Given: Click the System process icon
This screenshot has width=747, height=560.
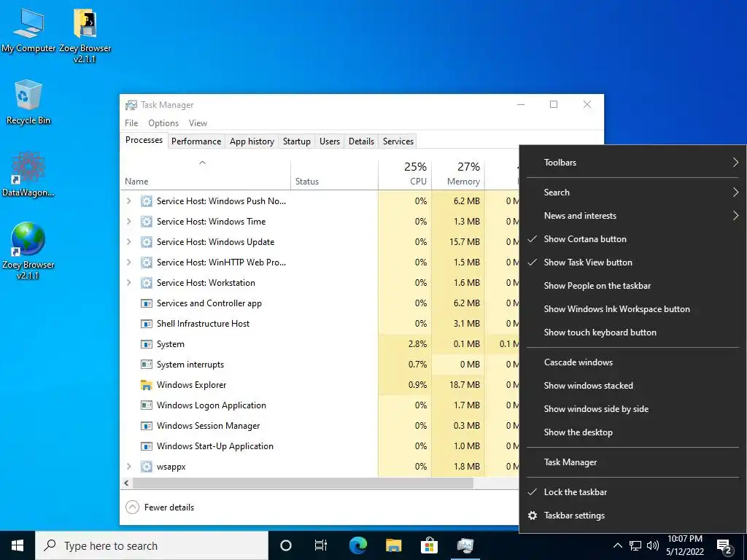Looking at the screenshot, I should 146,344.
